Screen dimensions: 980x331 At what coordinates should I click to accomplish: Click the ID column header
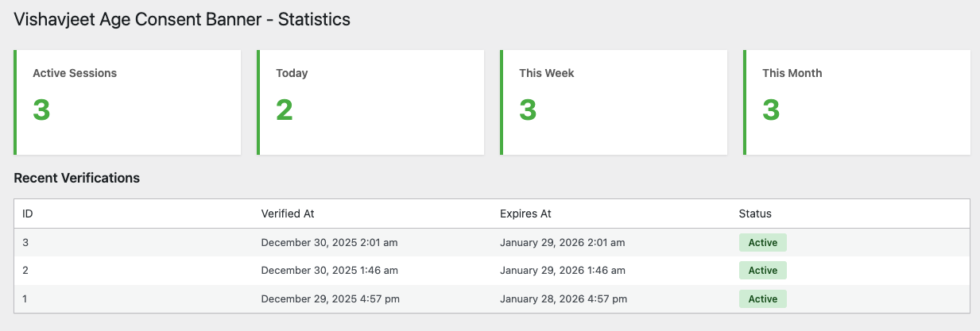pyautogui.click(x=28, y=214)
